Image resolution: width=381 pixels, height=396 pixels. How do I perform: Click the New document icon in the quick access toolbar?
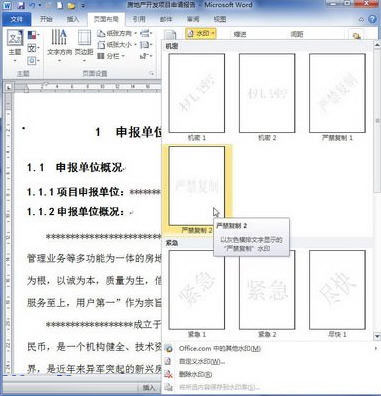[x=59, y=5]
